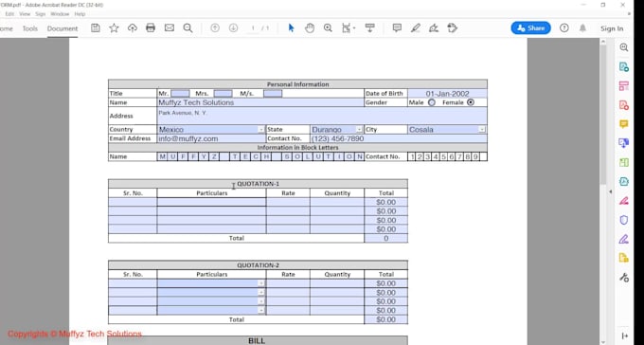The image size is (644, 345).
Task: Collapse the right tools pane arrow
Action: [610, 191]
